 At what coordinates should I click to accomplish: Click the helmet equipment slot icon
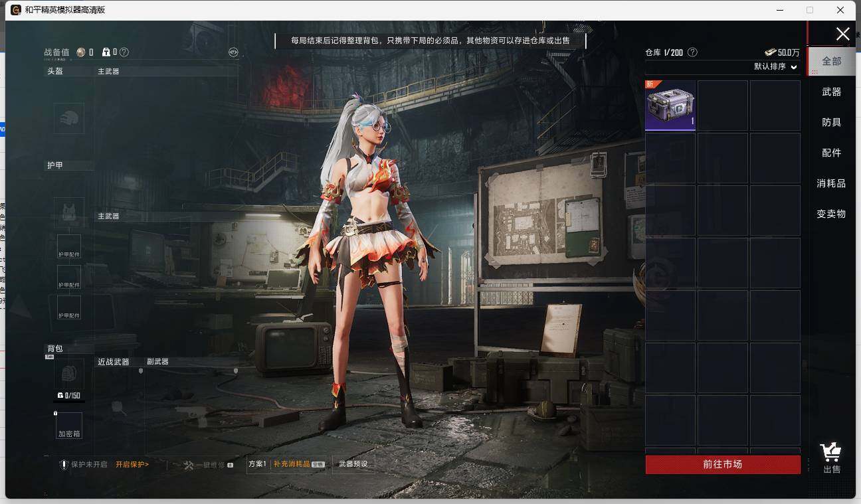69,118
